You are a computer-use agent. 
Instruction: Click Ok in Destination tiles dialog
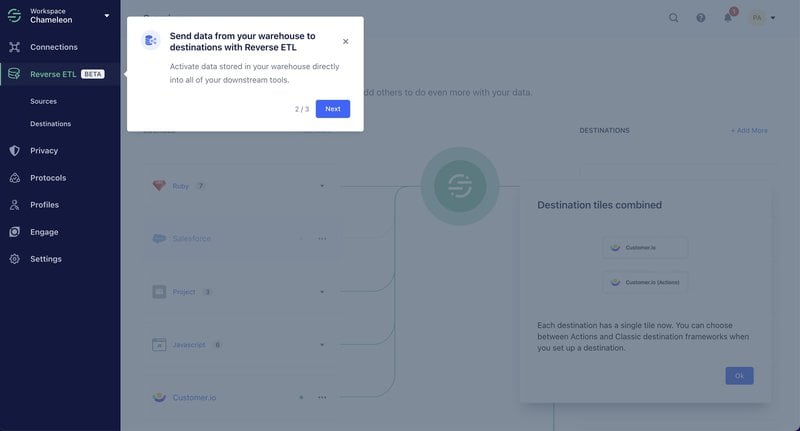coord(739,376)
